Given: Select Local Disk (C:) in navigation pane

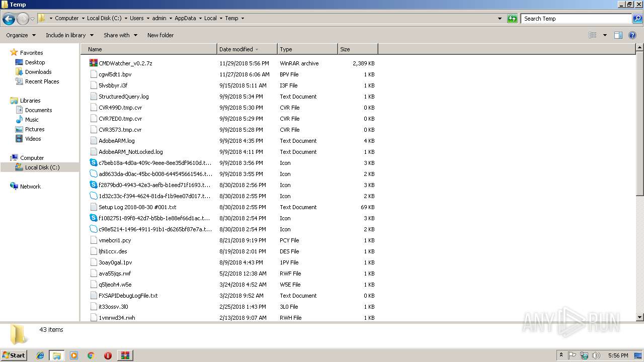Looking at the screenshot, I should pyautogui.click(x=42, y=167).
